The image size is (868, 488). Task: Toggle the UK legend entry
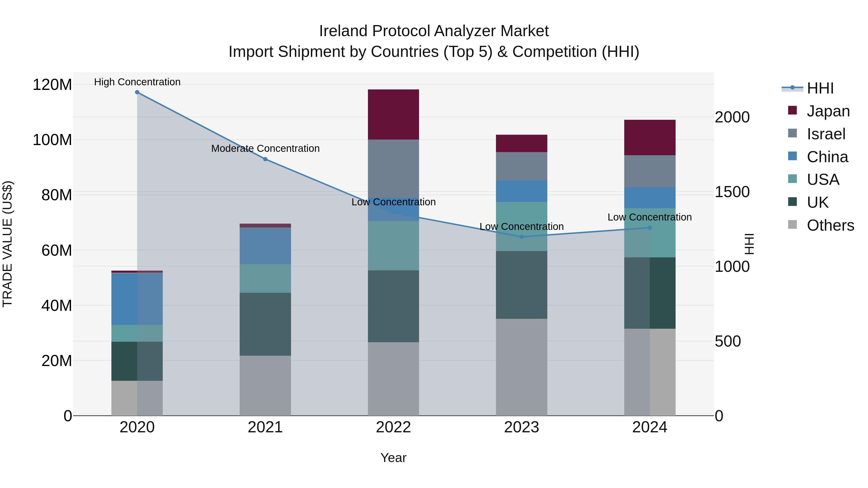[x=808, y=202]
